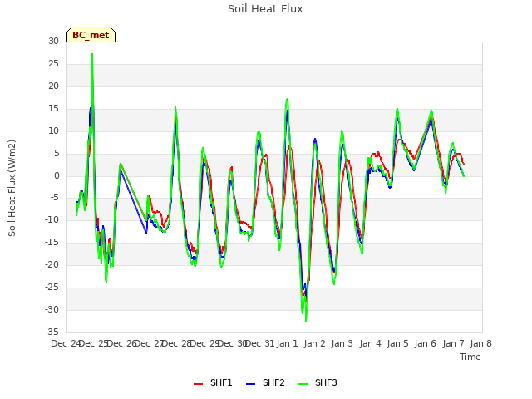
Task: Click the blue SHF2 legend color marker
Action: pos(250,384)
